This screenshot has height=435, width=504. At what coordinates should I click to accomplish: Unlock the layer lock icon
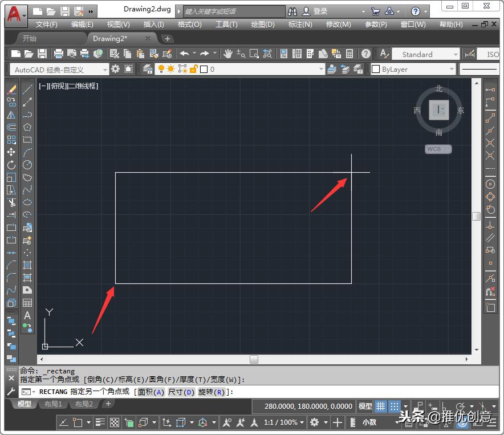[194, 69]
